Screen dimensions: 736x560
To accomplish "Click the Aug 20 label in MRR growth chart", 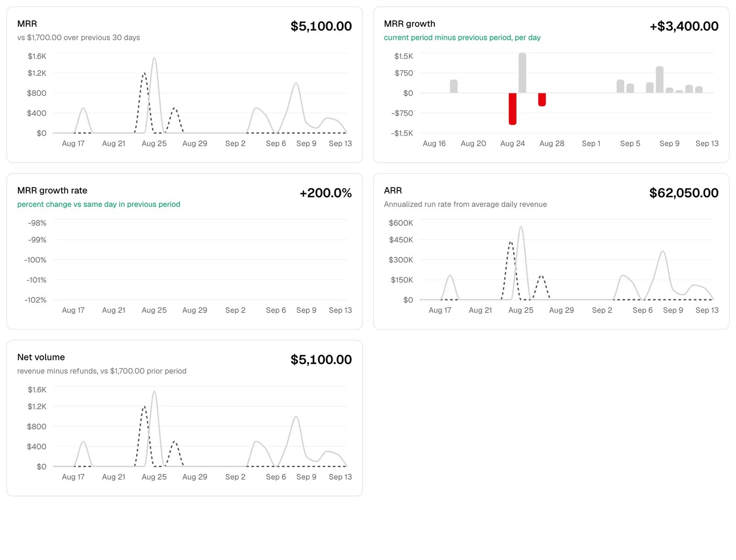I will tap(473, 143).
